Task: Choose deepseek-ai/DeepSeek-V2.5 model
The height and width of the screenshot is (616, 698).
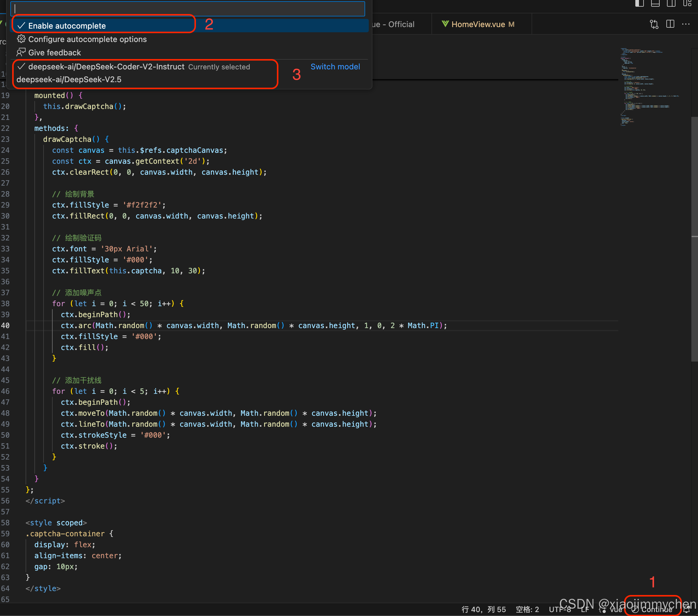Action: 69,80
